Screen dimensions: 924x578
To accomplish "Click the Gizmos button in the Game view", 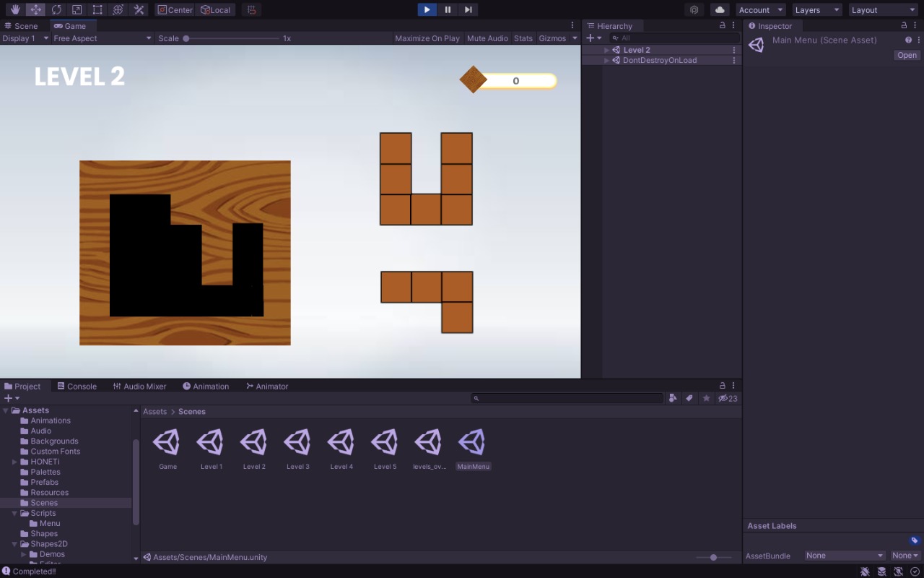I will pyautogui.click(x=552, y=38).
